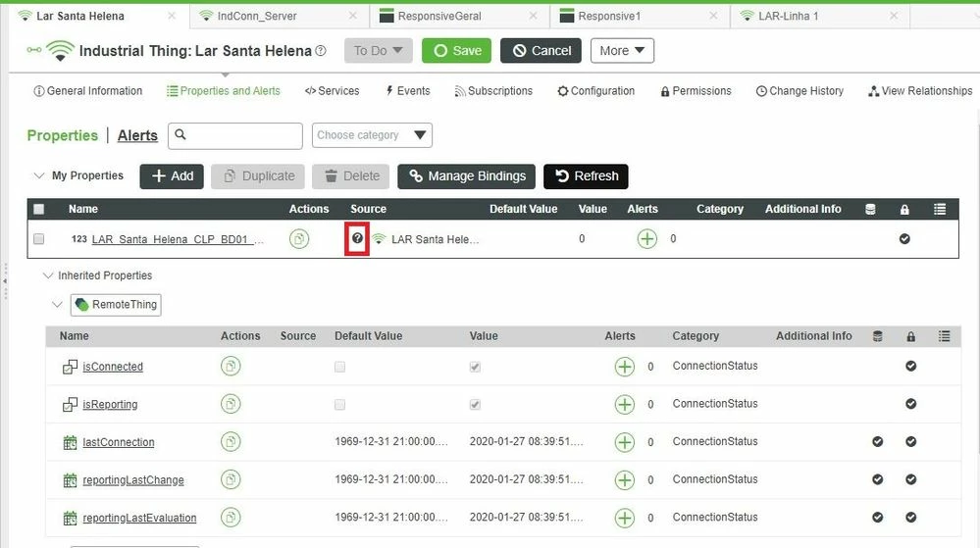Add an alert to reportingLastEvaluation property
The width and height of the screenshot is (980, 548).
point(624,518)
